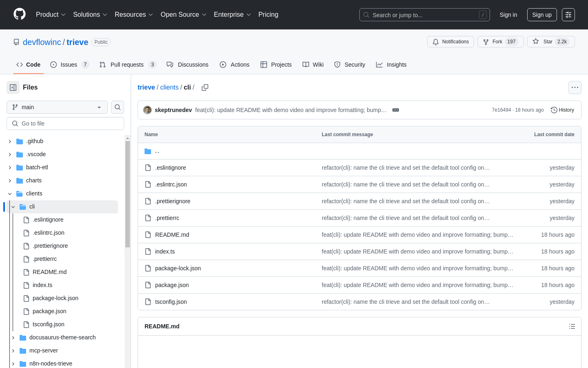Screen dimensions: 588x368
Task: Open the Actions tab
Action: (234, 65)
